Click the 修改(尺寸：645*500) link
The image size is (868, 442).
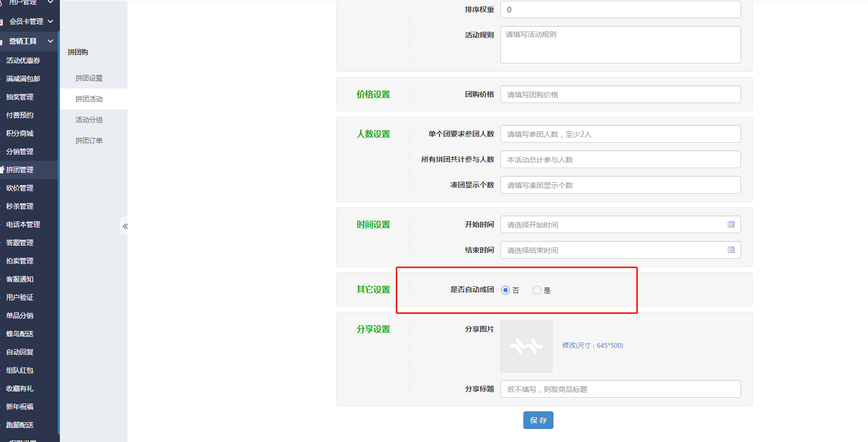point(593,345)
